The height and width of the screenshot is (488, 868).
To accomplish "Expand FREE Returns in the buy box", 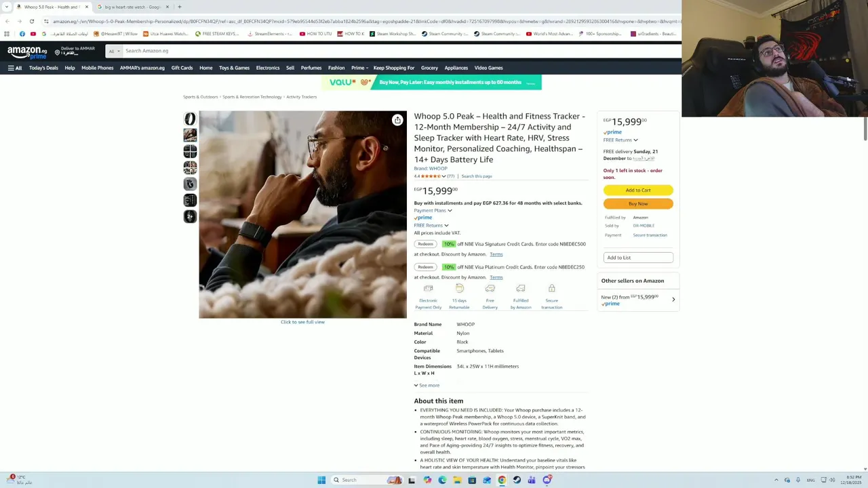I will 620,140.
